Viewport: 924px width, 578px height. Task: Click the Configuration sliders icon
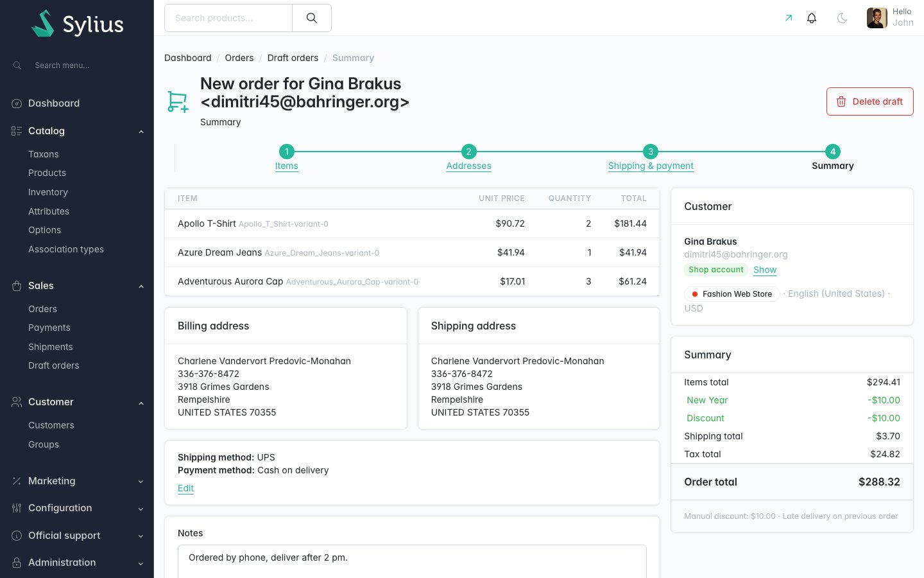click(x=17, y=508)
